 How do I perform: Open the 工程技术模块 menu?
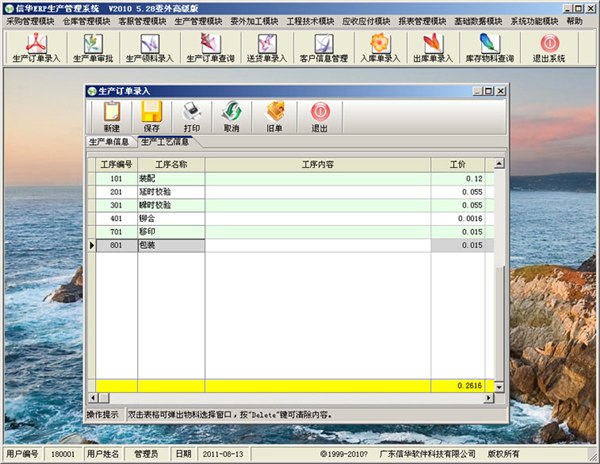pos(310,21)
